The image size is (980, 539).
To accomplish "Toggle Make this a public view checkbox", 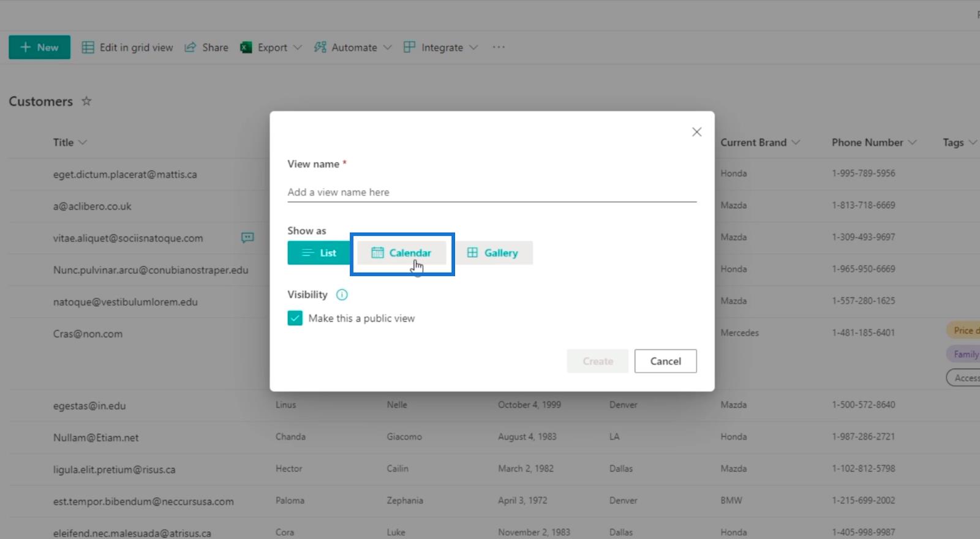I will point(295,318).
